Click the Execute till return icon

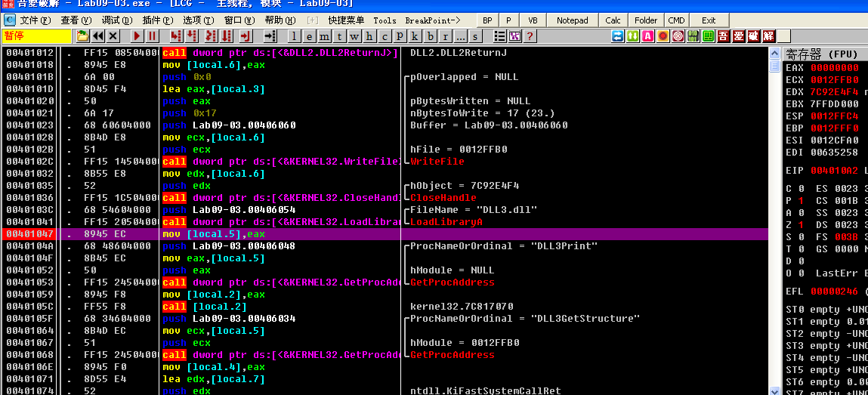246,36
